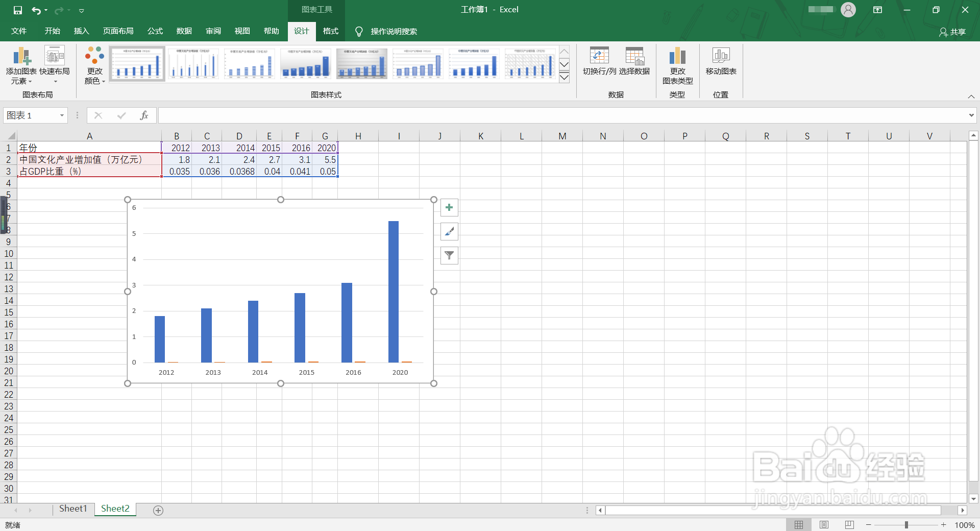Click the zoom slider handle
Screen dimensions: 980x531
(906, 525)
